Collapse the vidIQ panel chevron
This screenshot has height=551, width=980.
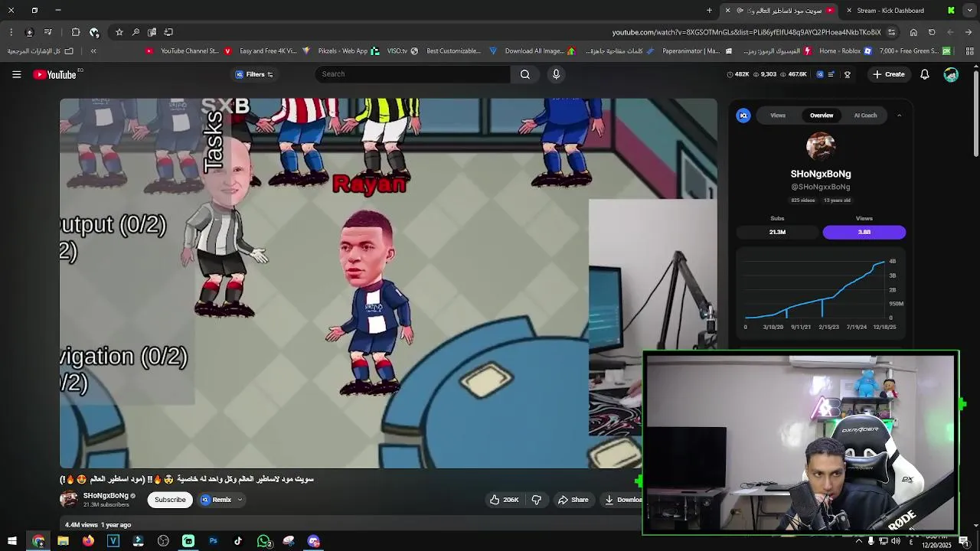click(899, 116)
